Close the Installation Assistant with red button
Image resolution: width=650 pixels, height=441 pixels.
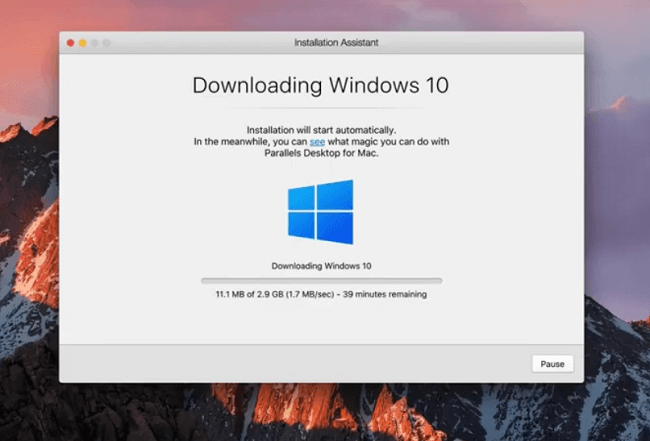click(x=71, y=43)
